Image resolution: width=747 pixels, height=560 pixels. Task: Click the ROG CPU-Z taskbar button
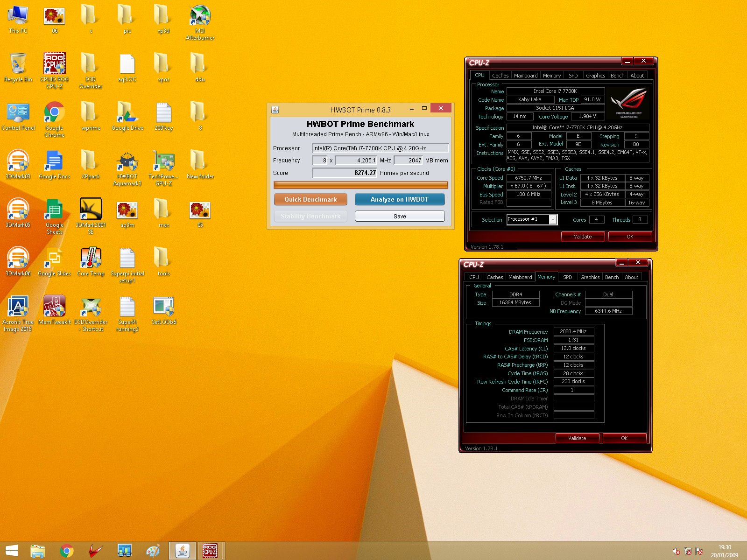(x=210, y=551)
